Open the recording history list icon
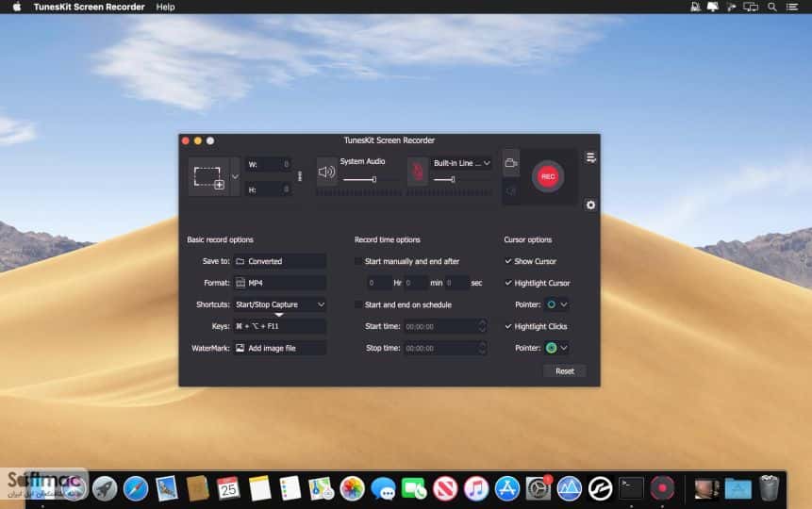Viewport: 812px width, 509px height. [590, 157]
